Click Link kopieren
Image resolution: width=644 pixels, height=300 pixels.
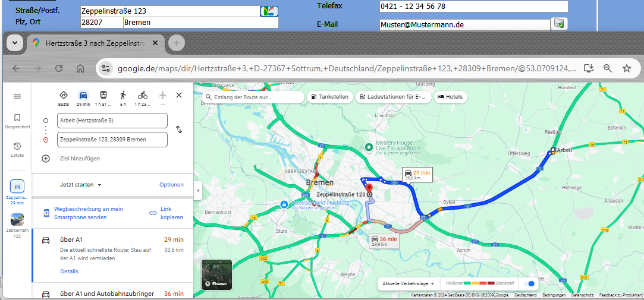pos(167,213)
